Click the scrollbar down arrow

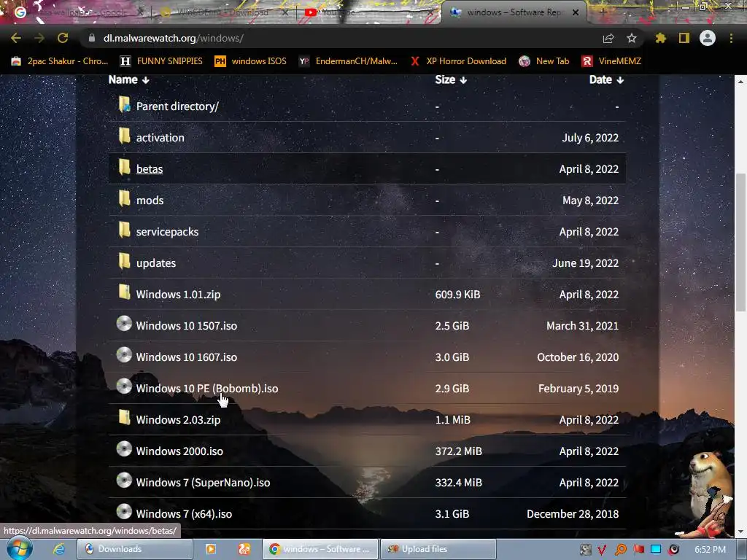(x=740, y=532)
